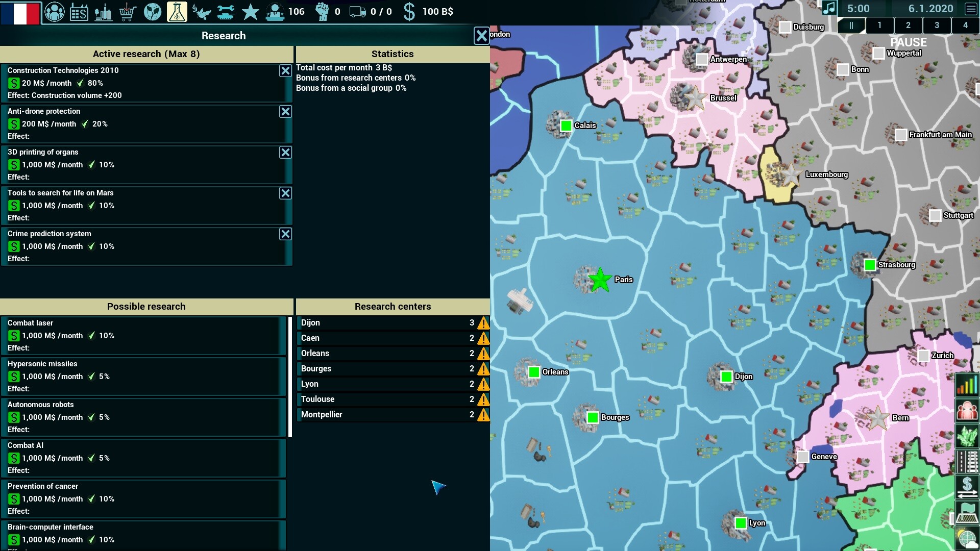The width and height of the screenshot is (980, 551).
Task: Open the road and rail infrastructure overlay
Action: point(967,462)
